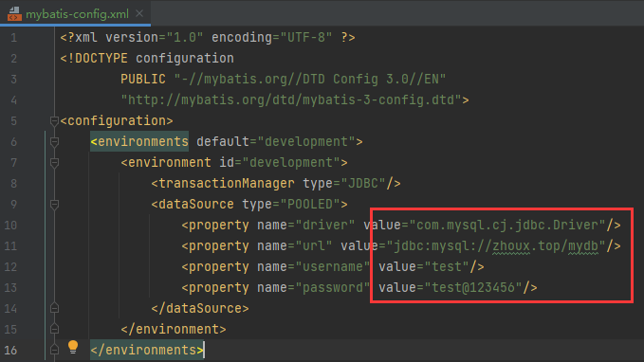
Task: Click the com.mysql.cj.jdbc.Driver value text
Action: coord(511,225)
